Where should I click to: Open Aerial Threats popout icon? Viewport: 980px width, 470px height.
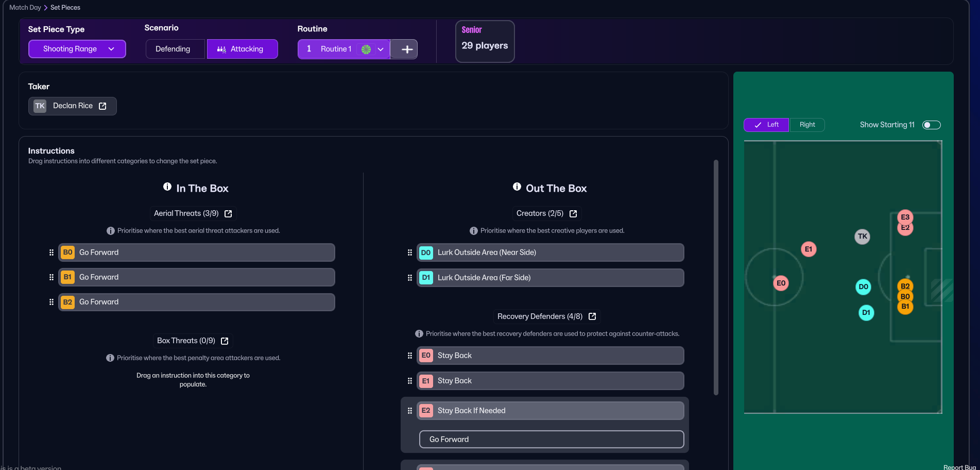coord(228,214)
